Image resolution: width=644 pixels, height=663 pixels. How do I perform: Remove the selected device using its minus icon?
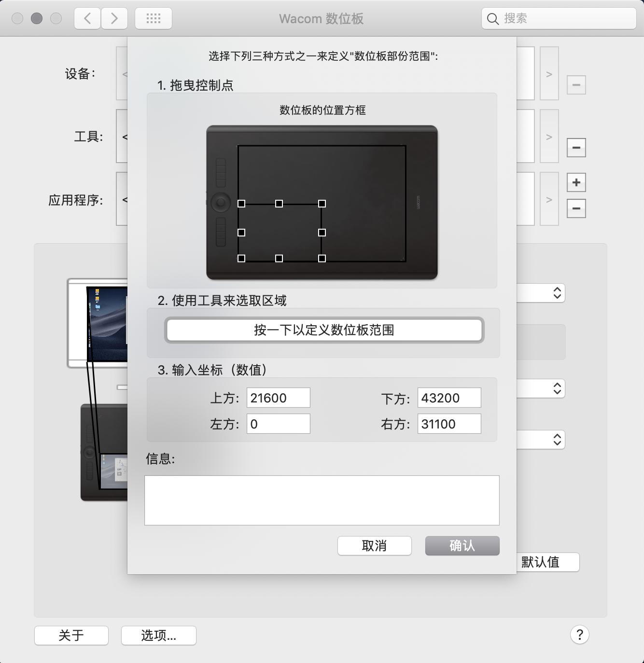coord(576,84)
